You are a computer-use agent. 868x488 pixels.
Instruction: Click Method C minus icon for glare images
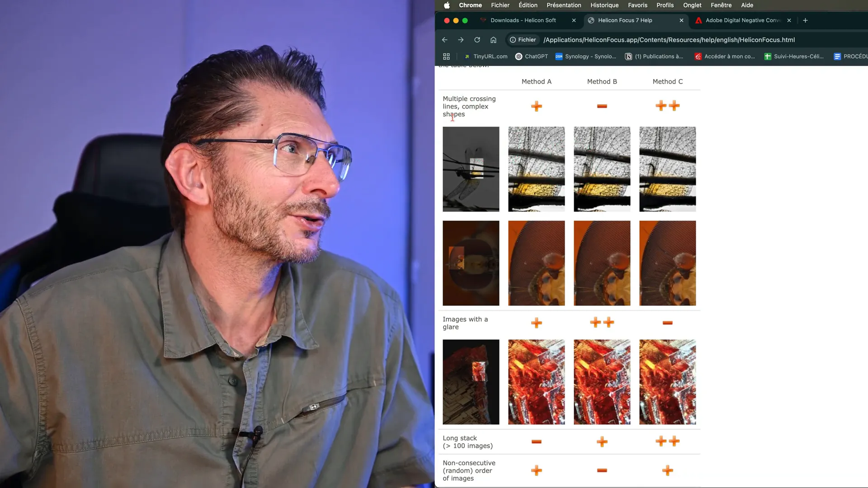coord(667,323)
